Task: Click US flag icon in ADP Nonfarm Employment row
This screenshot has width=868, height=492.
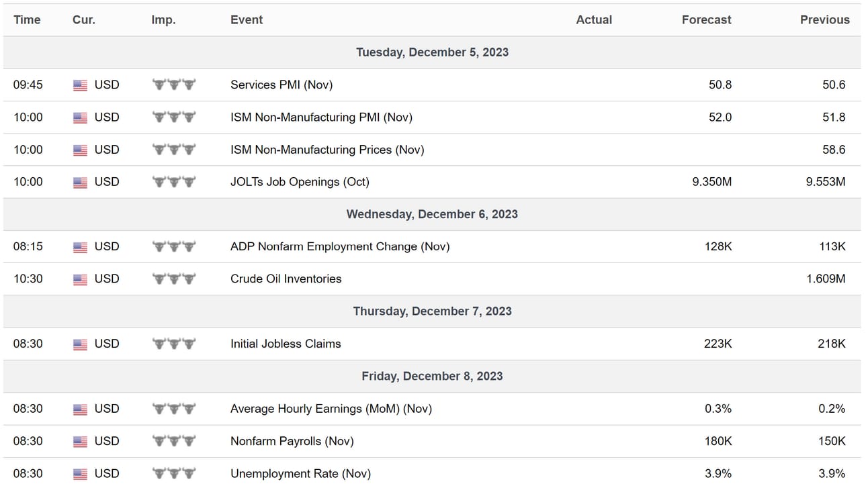Action: (80, 247)
